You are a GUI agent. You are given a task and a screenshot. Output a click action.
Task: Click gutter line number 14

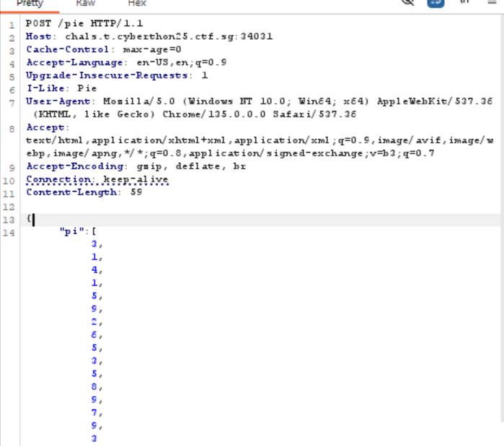9,233
